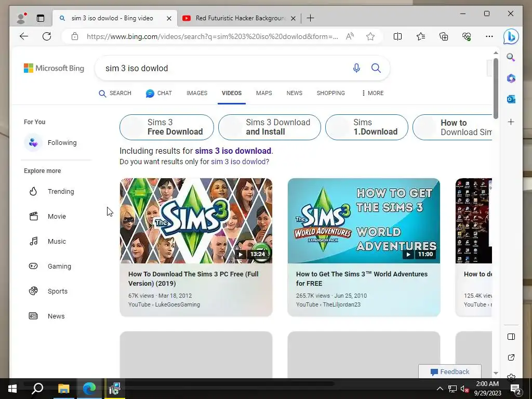Open File Explorer from taskbar
The width and height of the screenshot is (532, 399).
click(x=63, y=389)
